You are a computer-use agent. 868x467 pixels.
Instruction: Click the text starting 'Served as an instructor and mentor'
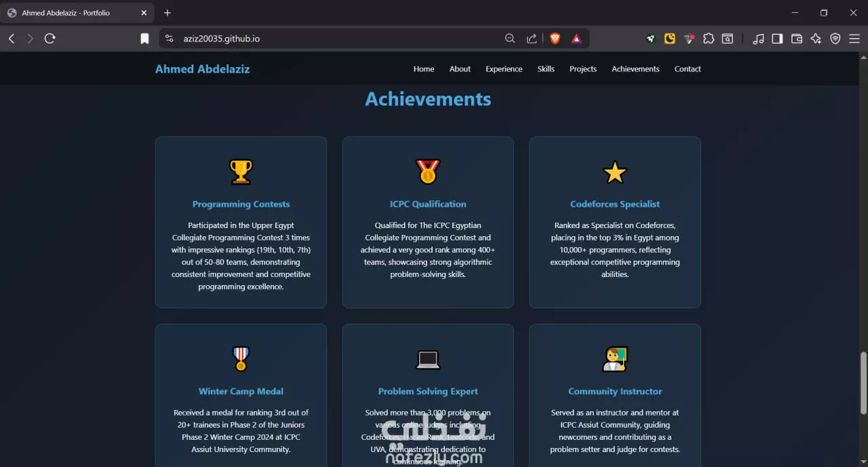tap(615, 431)
